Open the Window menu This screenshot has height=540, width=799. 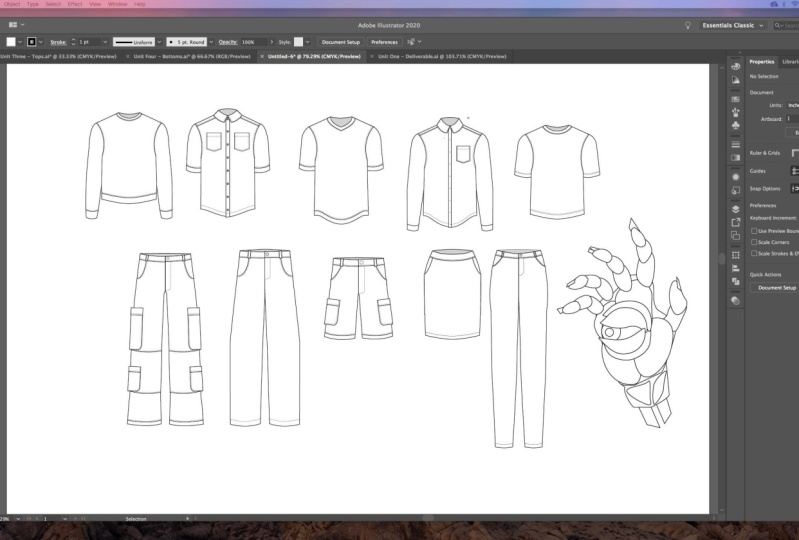pos(118,4)
